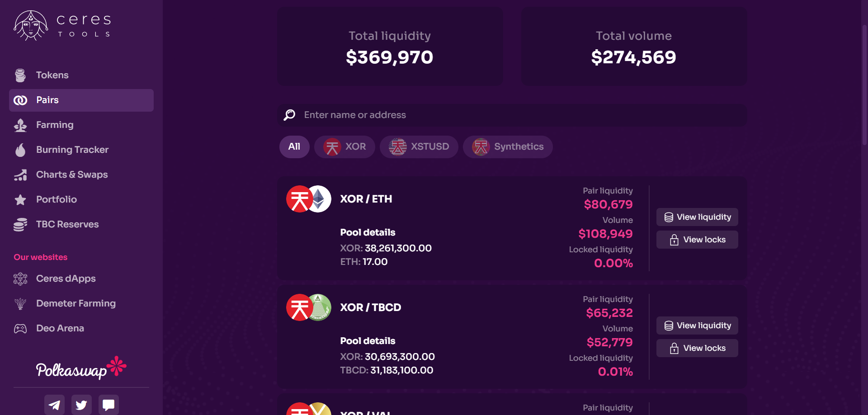The image size is (868, 415).
Task: Click the XOR/TBCD pair token icon
Action: tap(309, 307)
